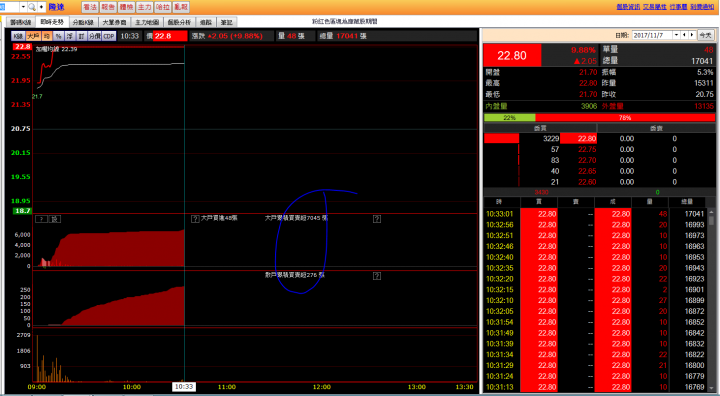Screen dimensions: 720x396
Task: Toggle the CDP chart option
Action: coord(109,36)
